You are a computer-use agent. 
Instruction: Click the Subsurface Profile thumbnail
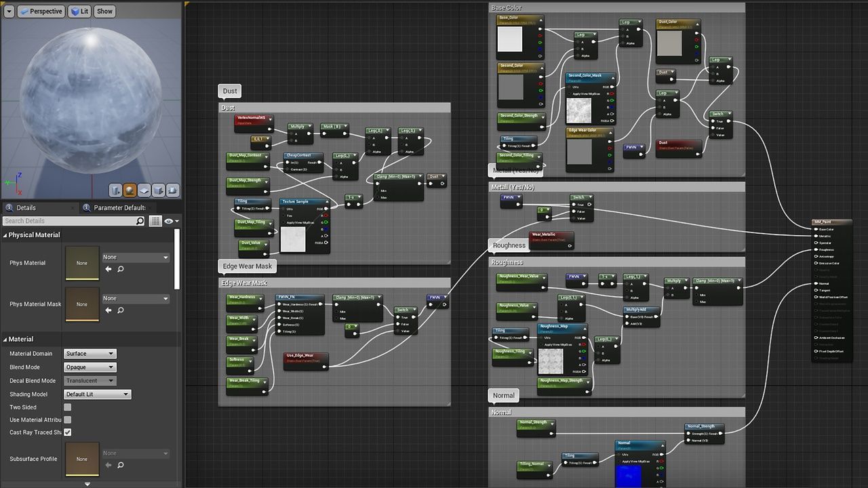pyautogui.click(x=82, y=459)
